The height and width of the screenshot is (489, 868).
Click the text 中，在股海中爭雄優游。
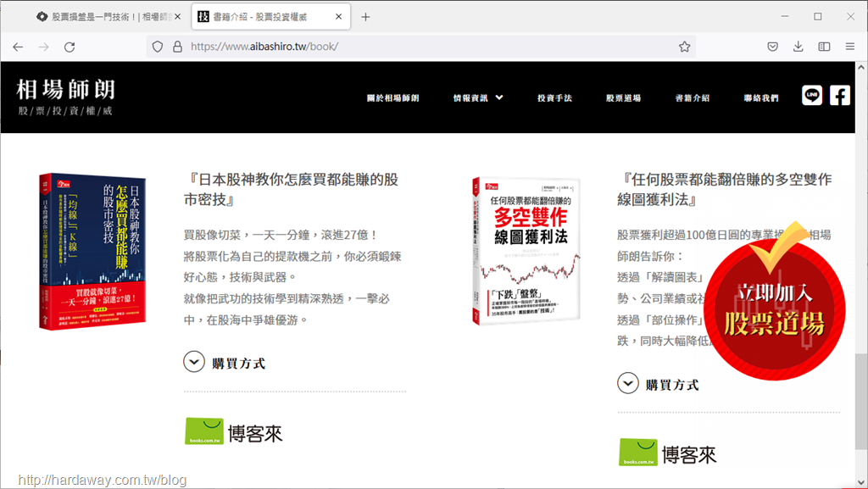pos(246,320)
